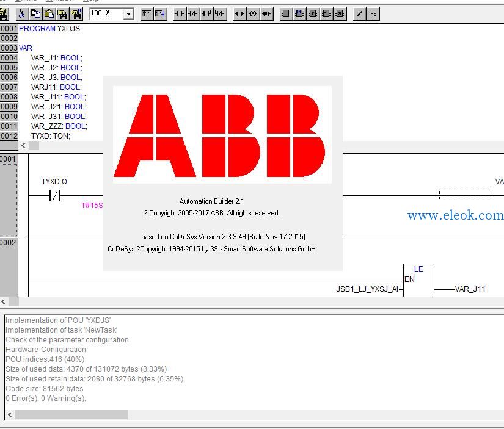Click the T#15S time constant
Image resolution: width=504 pixels, height=429 pixels.
tap(92, 206)
